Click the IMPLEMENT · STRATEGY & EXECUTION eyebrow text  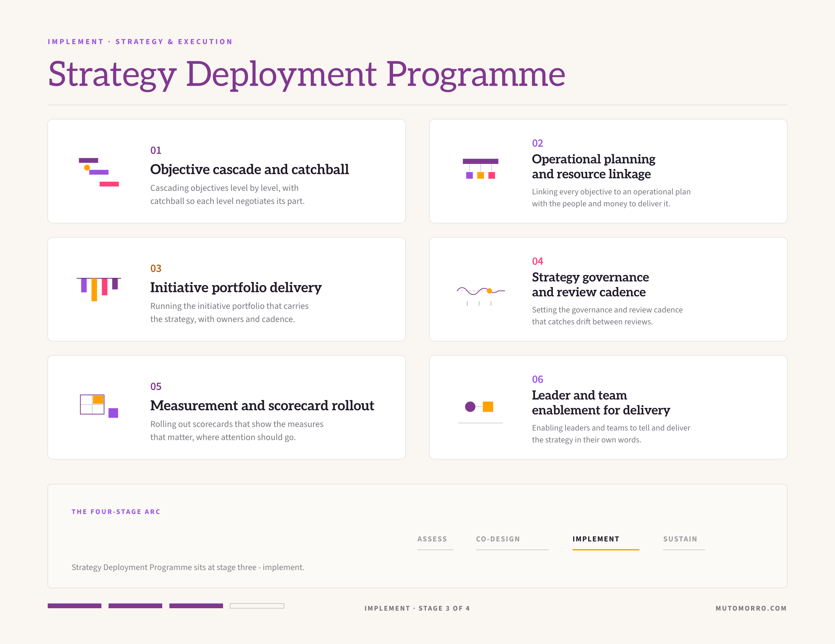(140, 42)
